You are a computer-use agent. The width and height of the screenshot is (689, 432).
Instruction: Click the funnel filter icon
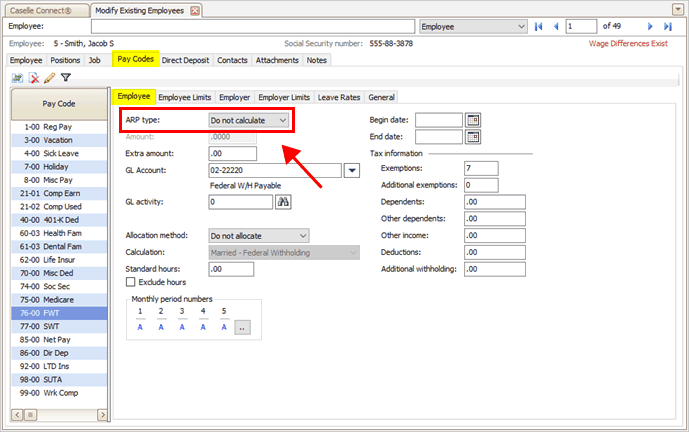click(65, 77)
